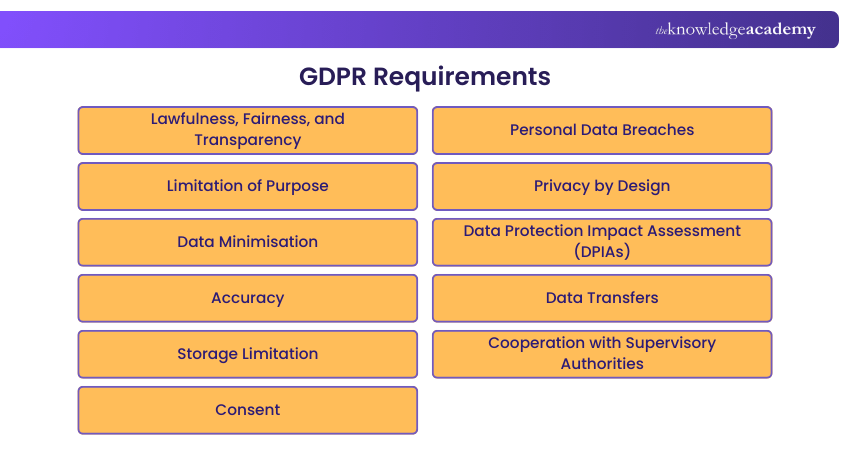Viewport: 850px width, 450px height.
Task: Click the word knowledge in the logo
Action: [706, 30]
